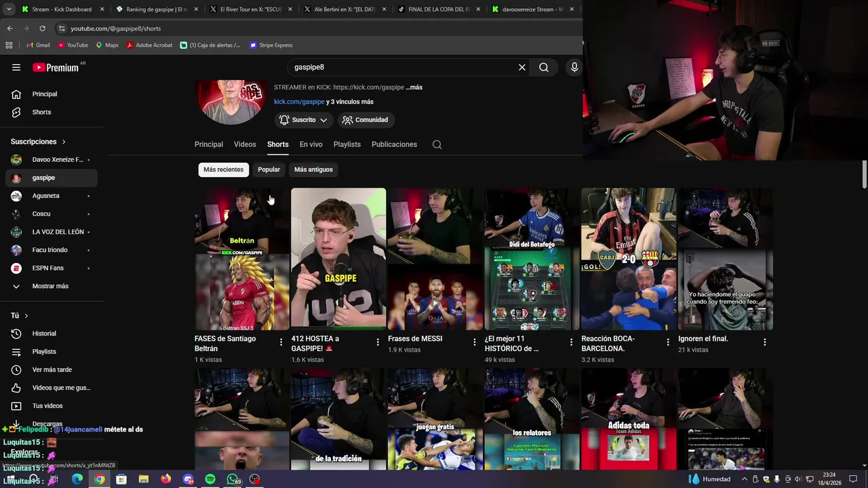Open the y 3 vínculos más link

350,102
